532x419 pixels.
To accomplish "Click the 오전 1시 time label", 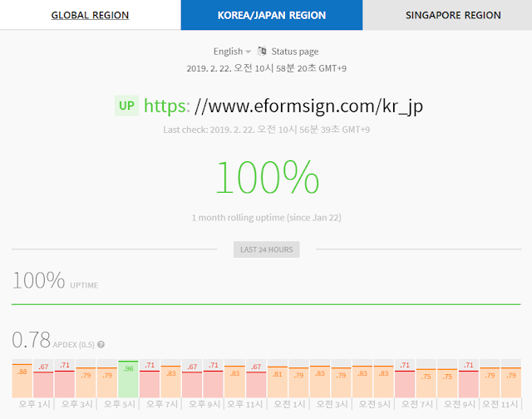I will tap(289, 404).
